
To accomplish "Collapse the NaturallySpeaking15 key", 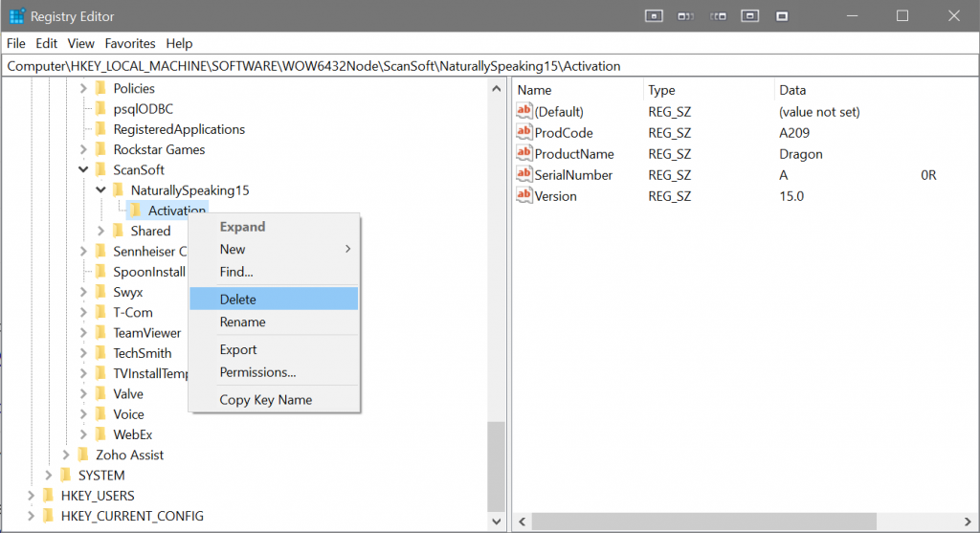I will 100,190.
